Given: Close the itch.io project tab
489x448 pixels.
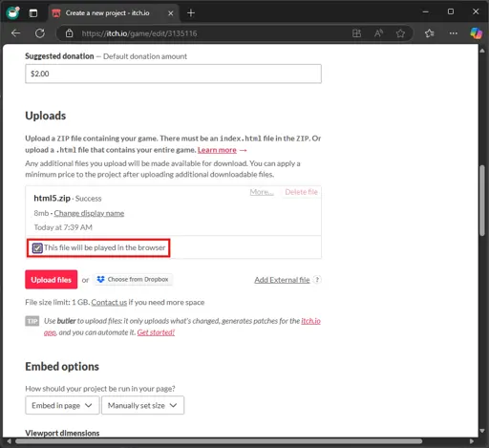Looking at the screenshot, I should (171, 13).
